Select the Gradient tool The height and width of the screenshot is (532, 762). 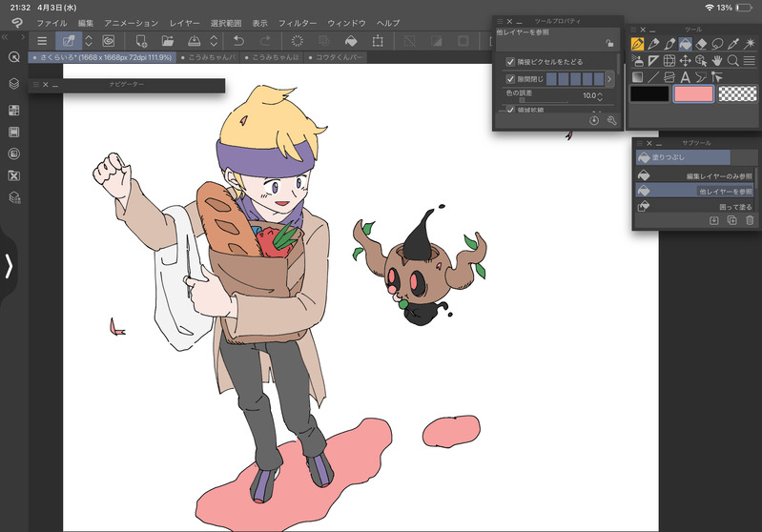(638, 77)
